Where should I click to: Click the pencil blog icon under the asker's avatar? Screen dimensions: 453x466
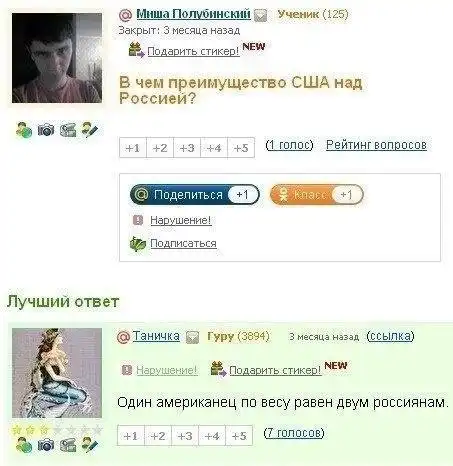tap(90, 130)
